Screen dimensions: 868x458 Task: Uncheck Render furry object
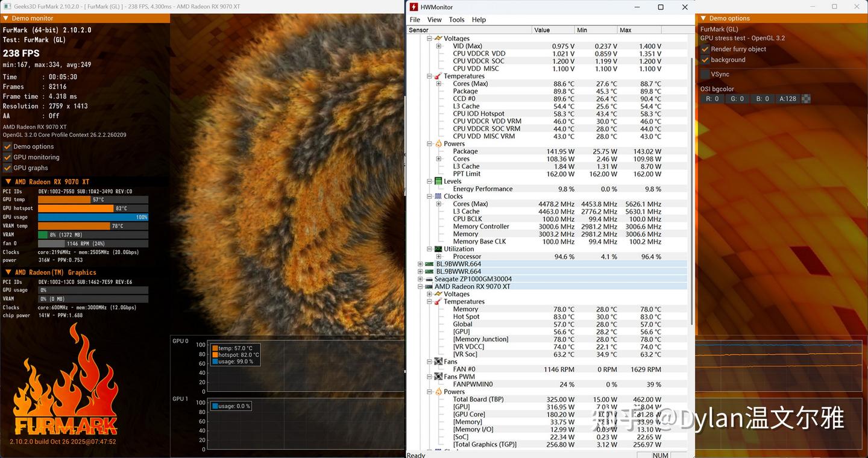click(x=705, y=49)
